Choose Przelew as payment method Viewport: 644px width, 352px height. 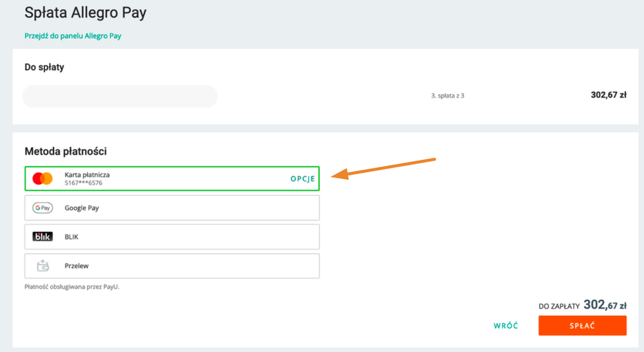[x=172, y=266]
